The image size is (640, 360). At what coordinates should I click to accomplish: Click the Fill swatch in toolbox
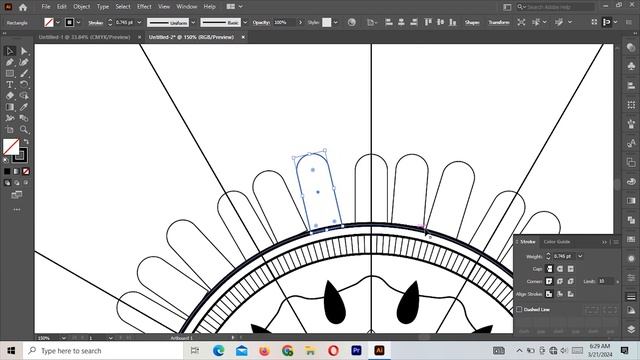(x=11, y=147)
